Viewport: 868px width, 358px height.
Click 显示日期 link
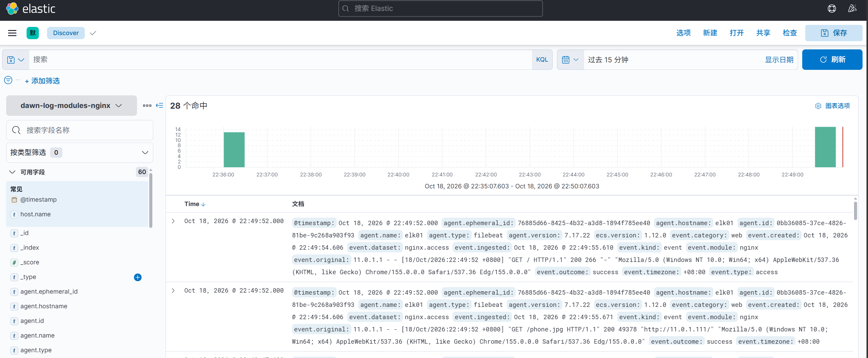click(779, 60)
